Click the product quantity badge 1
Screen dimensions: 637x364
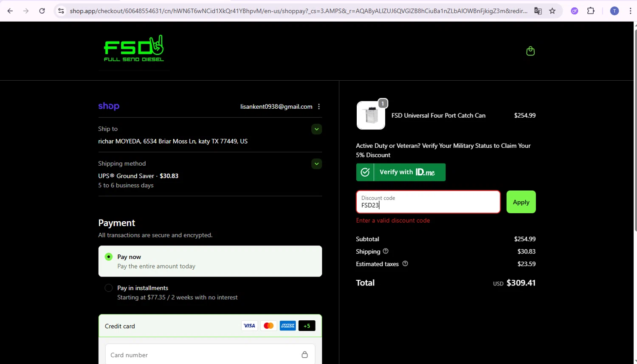383,103
